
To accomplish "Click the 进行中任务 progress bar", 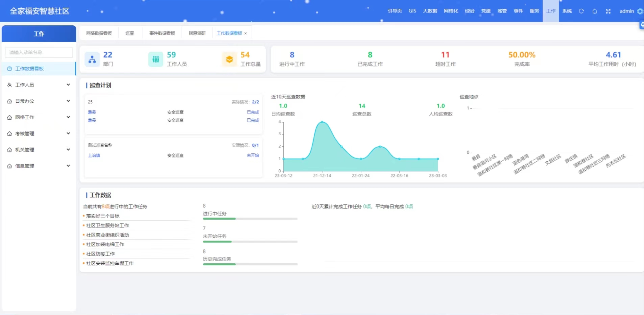I will click(250, 219).
